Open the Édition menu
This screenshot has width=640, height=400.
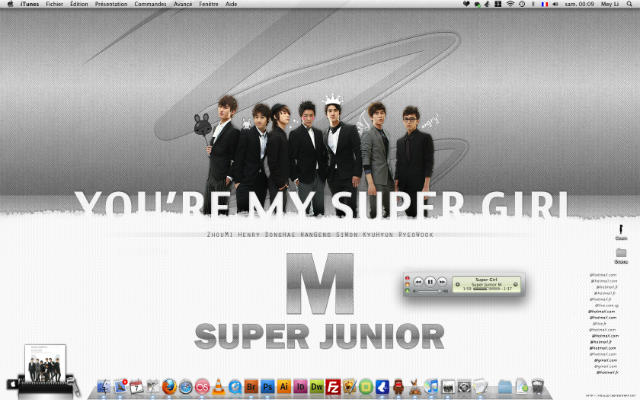point(79,4)
